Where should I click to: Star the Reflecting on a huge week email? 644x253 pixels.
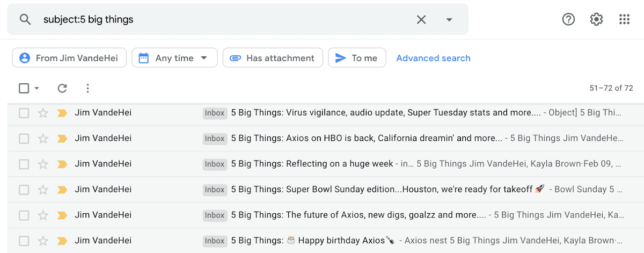pyautogui.click(x=43, y=164)
